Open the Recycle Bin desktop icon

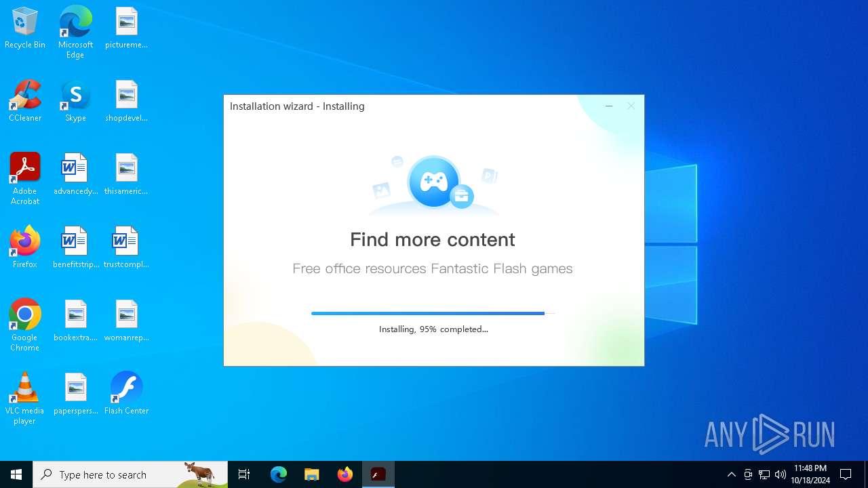point(25,28)
